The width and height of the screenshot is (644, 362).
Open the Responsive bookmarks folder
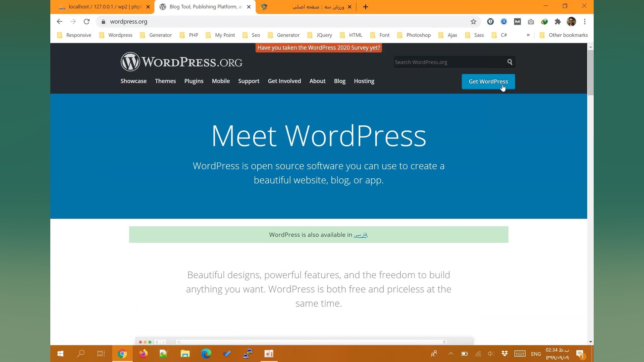pos(74,35)
